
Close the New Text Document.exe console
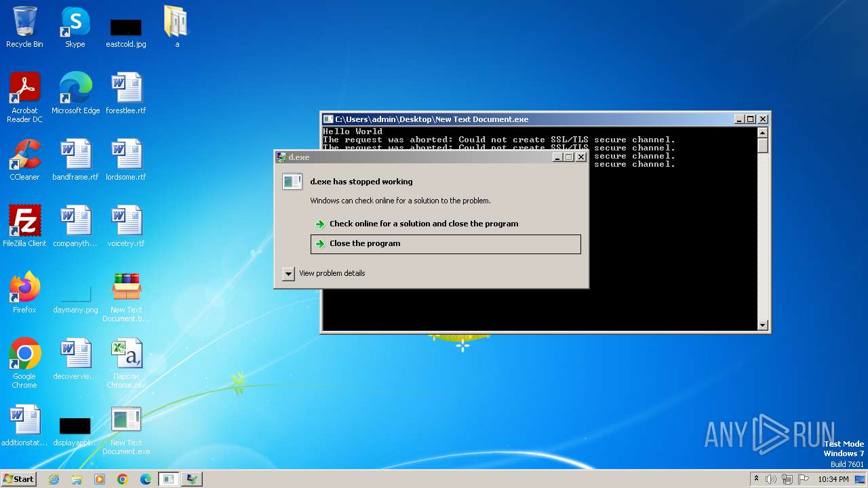pos(762,119)
